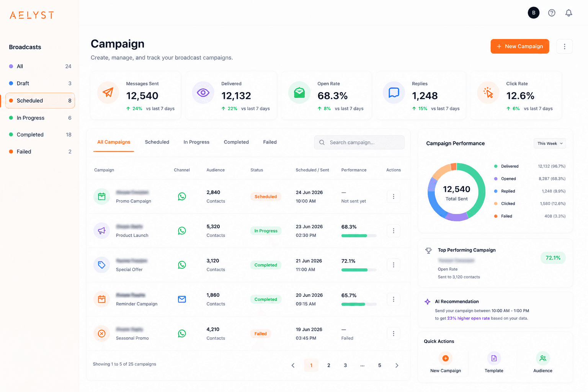Click the paper plane Messages Sent icon
This screenshot has width=588, height=392.
[108, 93]
